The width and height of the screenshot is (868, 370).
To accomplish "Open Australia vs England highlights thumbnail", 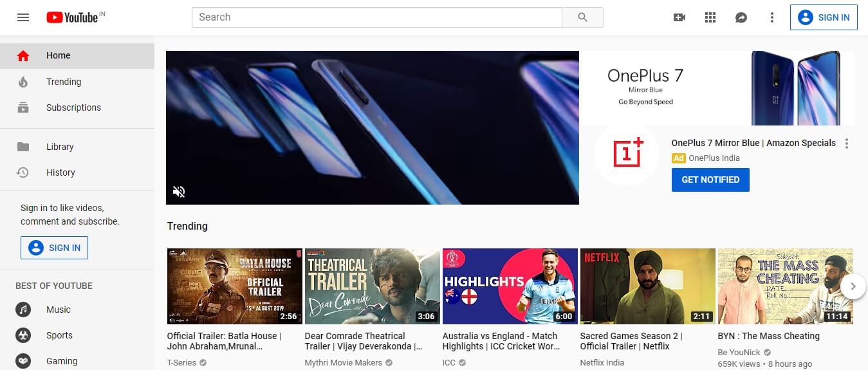I will 510,286.
